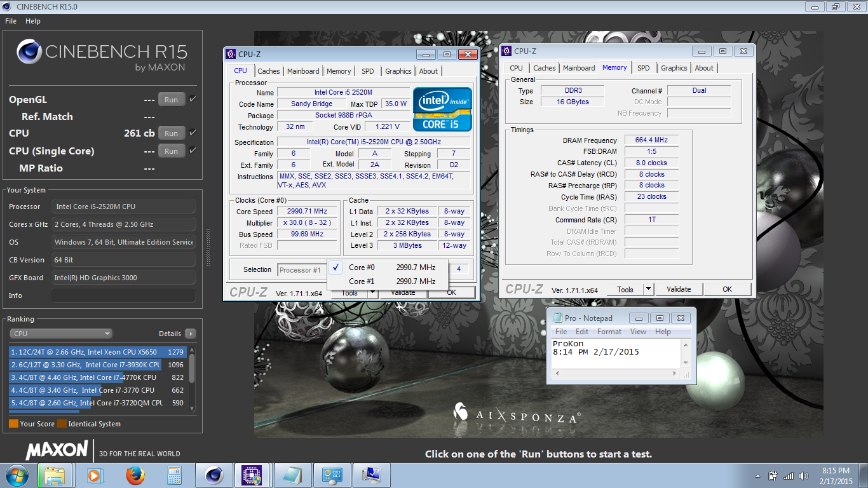The image size is (868, 488).
Task: Click the MAXON logo at the bottom left
Action: pos(57,450)
